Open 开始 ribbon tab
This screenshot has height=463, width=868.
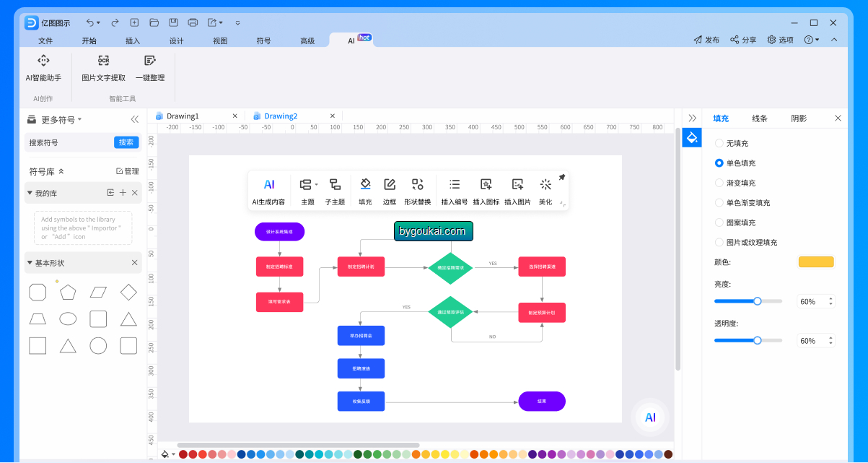(x=89, y=40)
